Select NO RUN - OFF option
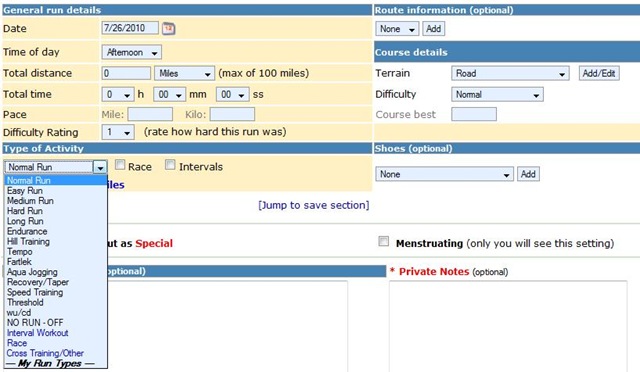 coord(56,323)
